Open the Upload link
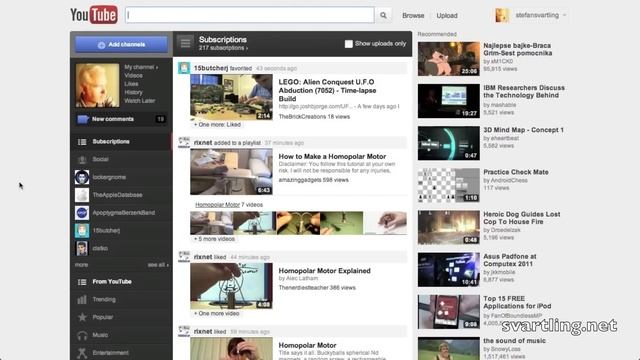 447,16
